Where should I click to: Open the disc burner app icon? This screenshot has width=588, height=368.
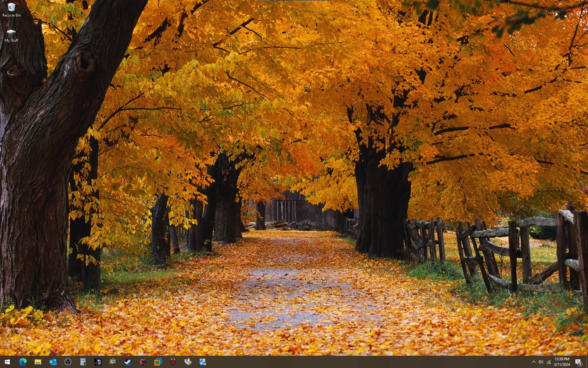(203, 362)
